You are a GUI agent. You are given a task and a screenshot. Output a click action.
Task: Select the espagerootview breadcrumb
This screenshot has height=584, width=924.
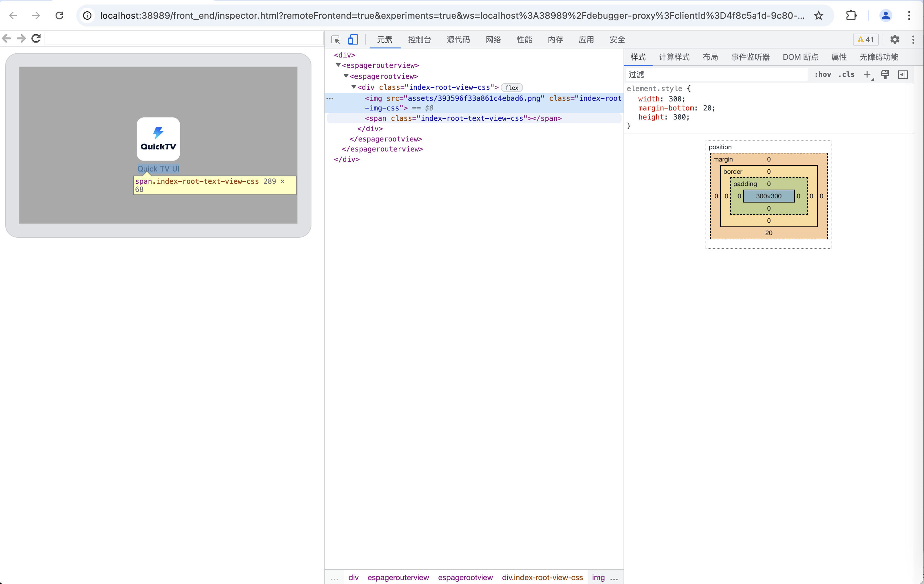465,578
